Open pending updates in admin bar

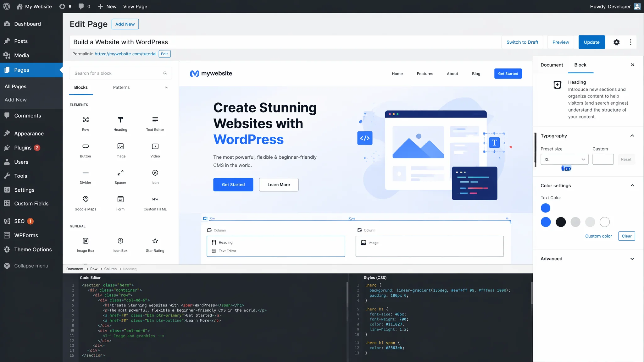tap(65, 6)
